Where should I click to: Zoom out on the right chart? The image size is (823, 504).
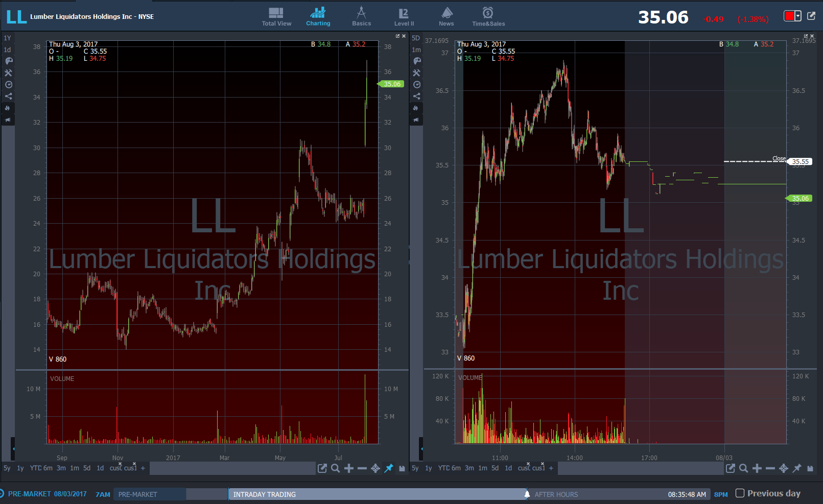(770, 468)
